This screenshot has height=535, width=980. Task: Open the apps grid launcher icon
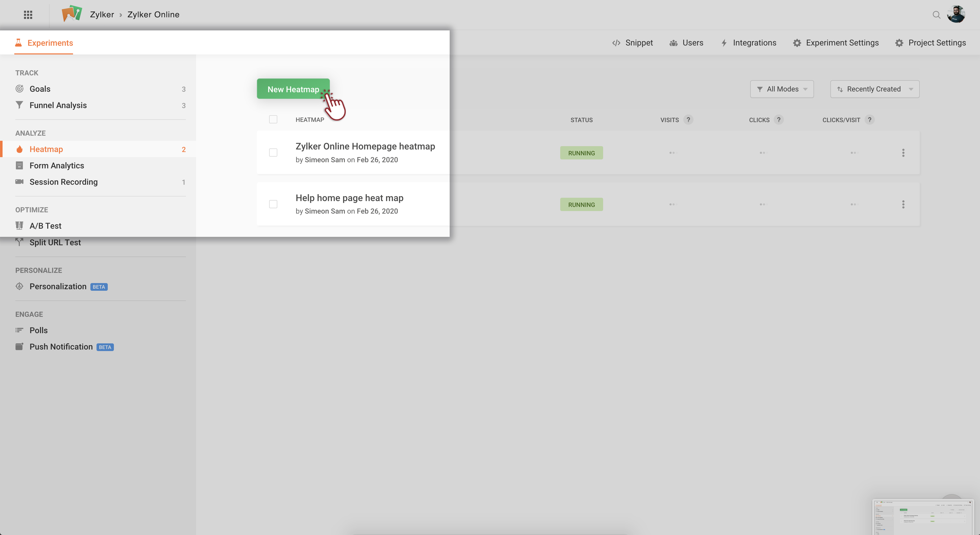point(28,15)
